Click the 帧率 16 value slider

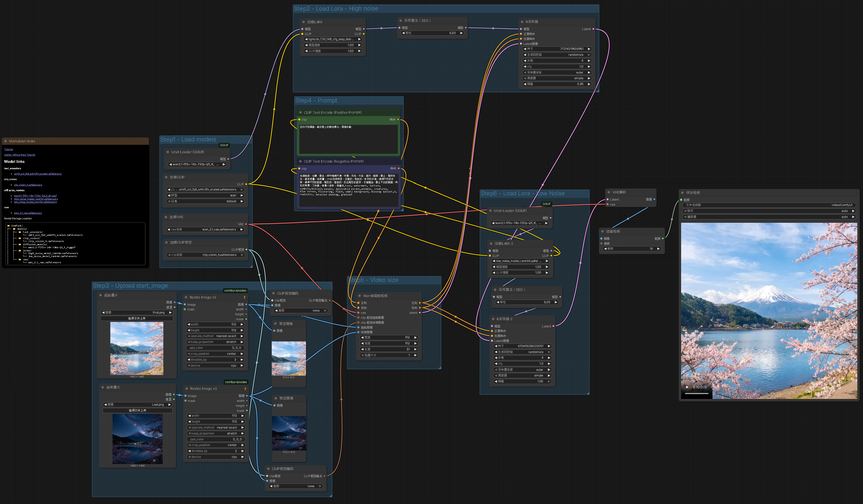coord(632,249)
